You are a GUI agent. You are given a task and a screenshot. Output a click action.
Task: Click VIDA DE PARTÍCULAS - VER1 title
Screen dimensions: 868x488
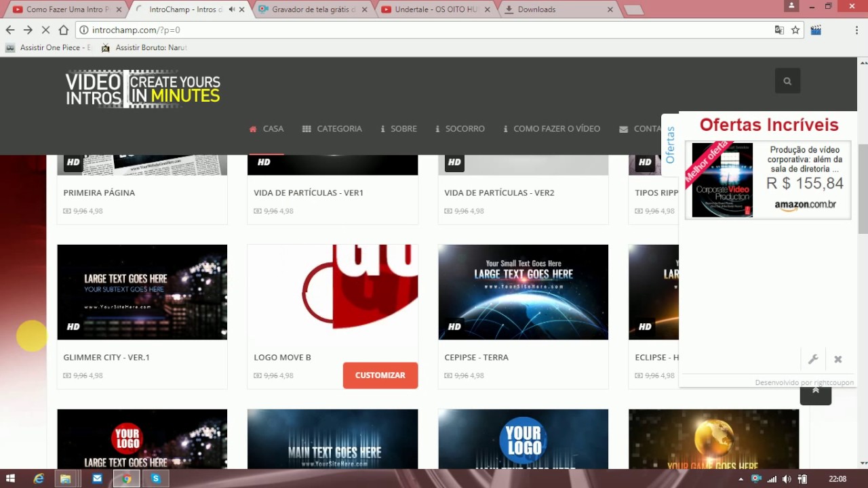(x=309, y=192)
